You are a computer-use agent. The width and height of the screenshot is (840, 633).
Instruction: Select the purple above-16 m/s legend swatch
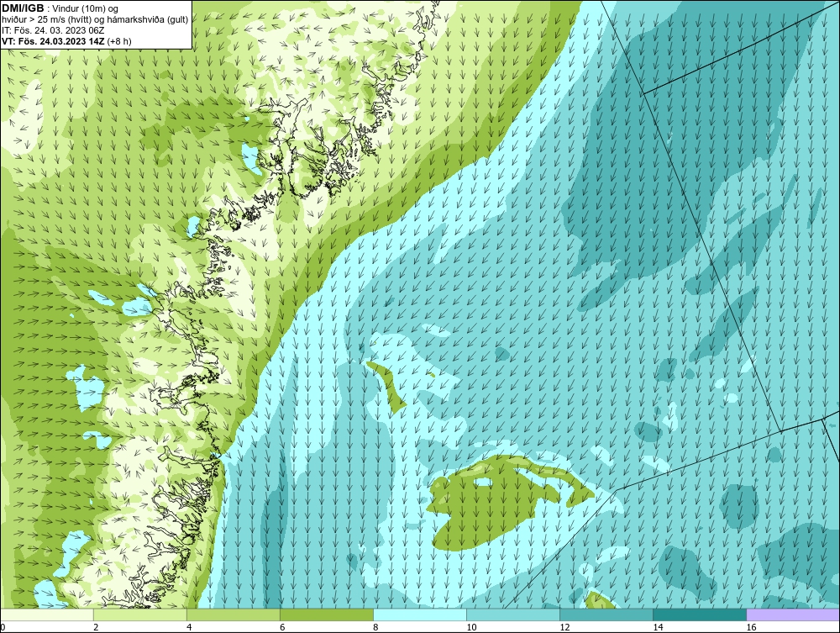[x=793, y=615]
